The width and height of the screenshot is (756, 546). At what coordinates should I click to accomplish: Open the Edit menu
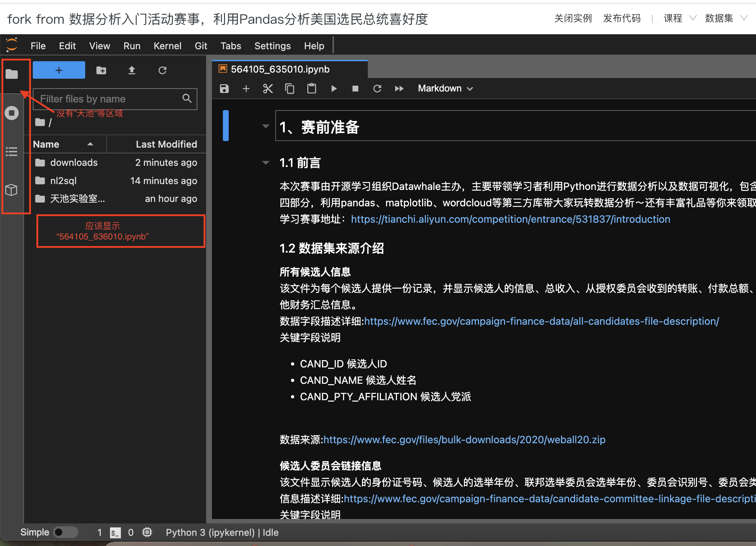67,46
